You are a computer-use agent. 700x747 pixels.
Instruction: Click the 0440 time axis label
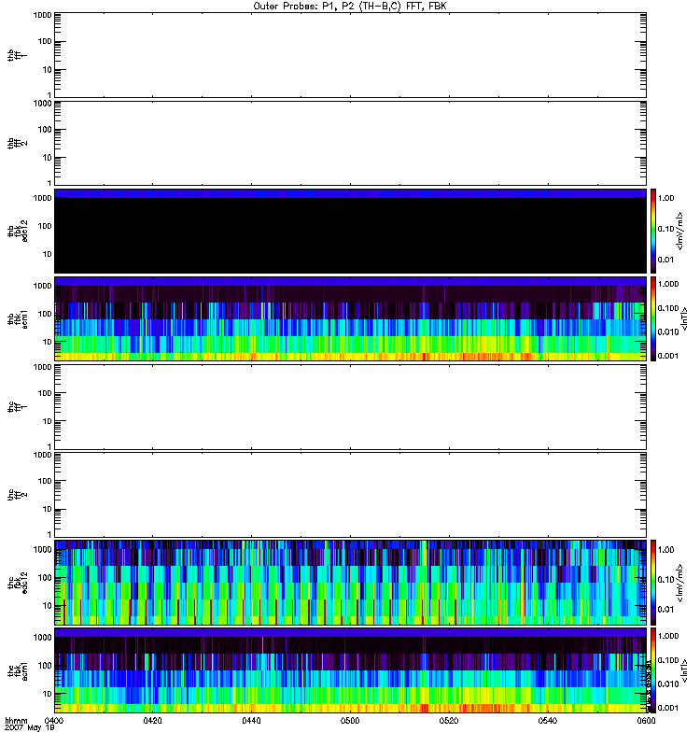(x=252, y=721)
